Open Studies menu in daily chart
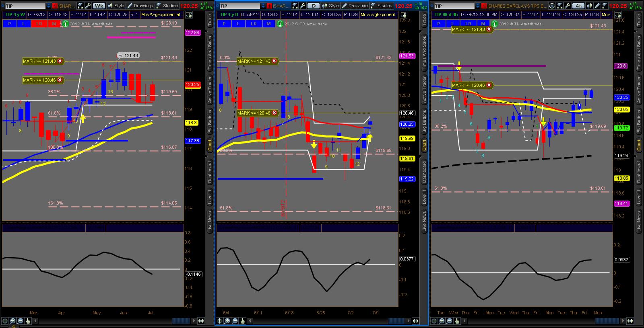 point(382,6)
